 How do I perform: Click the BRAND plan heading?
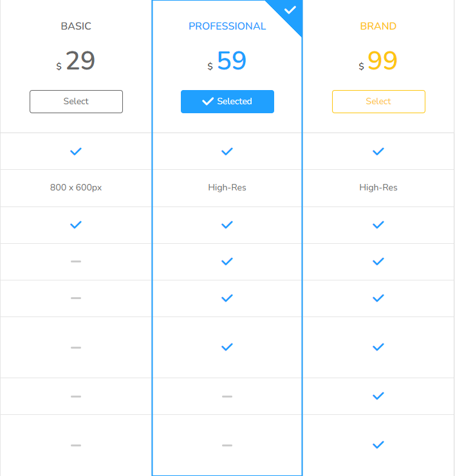click(378, 26)
